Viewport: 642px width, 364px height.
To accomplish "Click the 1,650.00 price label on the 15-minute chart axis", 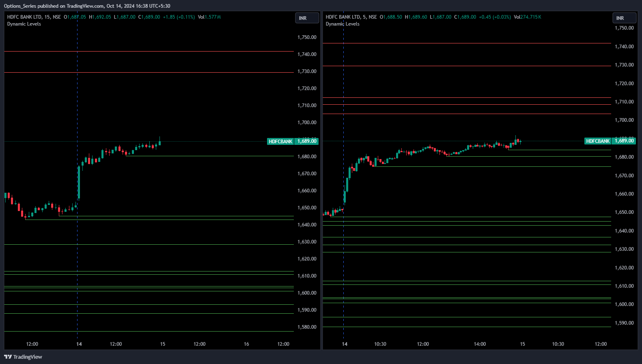I will coord(307,208).
